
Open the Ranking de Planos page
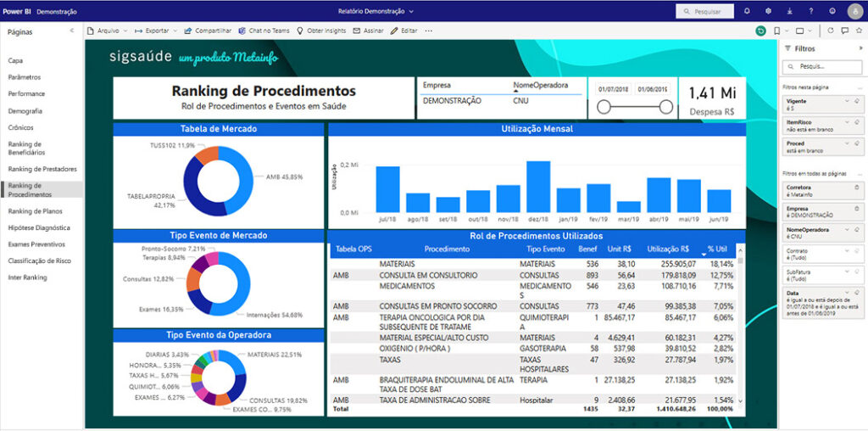(x=35, y=211)
